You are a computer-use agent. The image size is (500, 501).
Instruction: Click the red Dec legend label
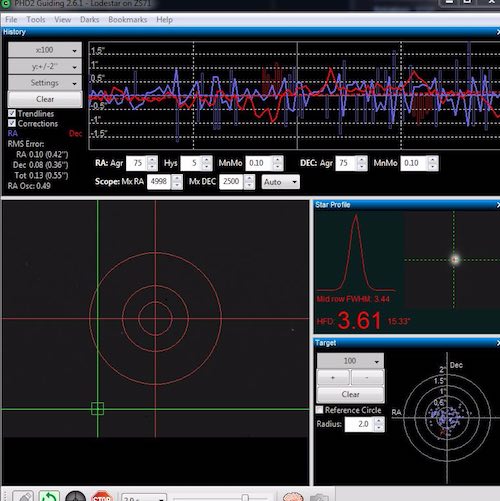point(75,134)
